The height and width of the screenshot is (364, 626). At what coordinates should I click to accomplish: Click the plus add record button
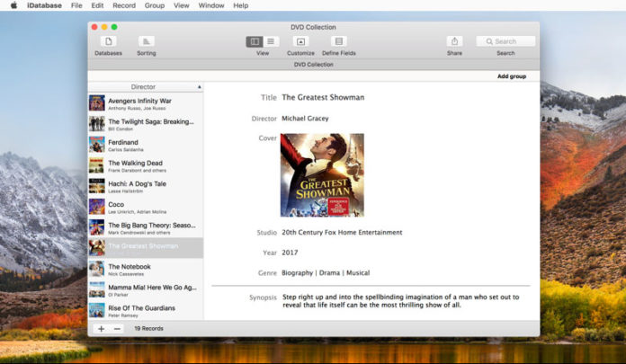coord(101,328)
